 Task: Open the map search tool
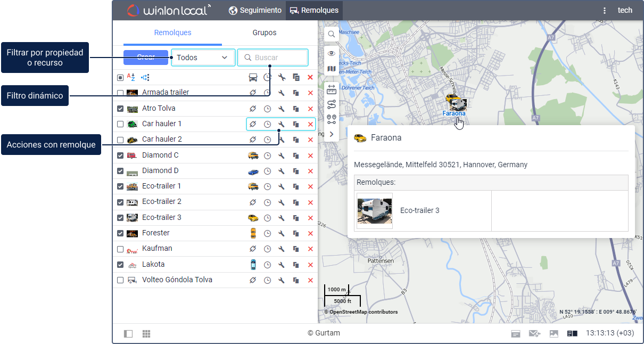pos(331,34)
